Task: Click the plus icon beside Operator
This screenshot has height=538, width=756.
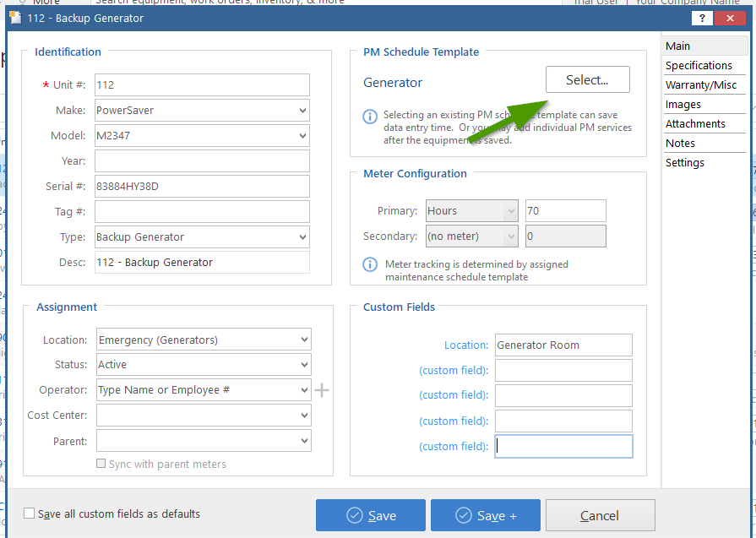Action: (322, 390)
